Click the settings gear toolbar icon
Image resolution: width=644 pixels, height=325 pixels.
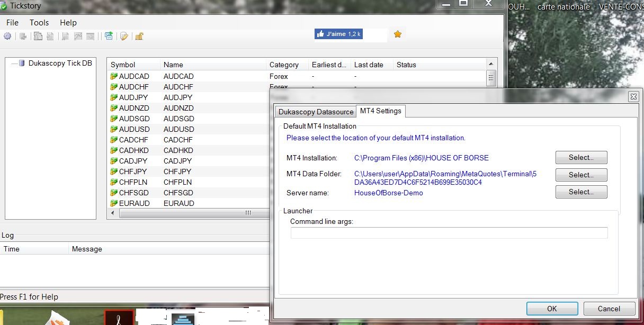7,36
